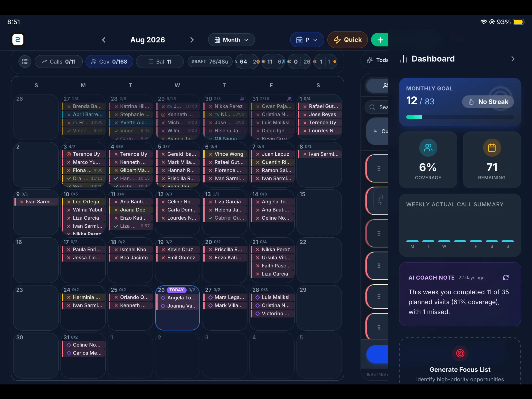Select the Calls 0/11 pill
Screen dimensions: 532x399
point(59,61)
